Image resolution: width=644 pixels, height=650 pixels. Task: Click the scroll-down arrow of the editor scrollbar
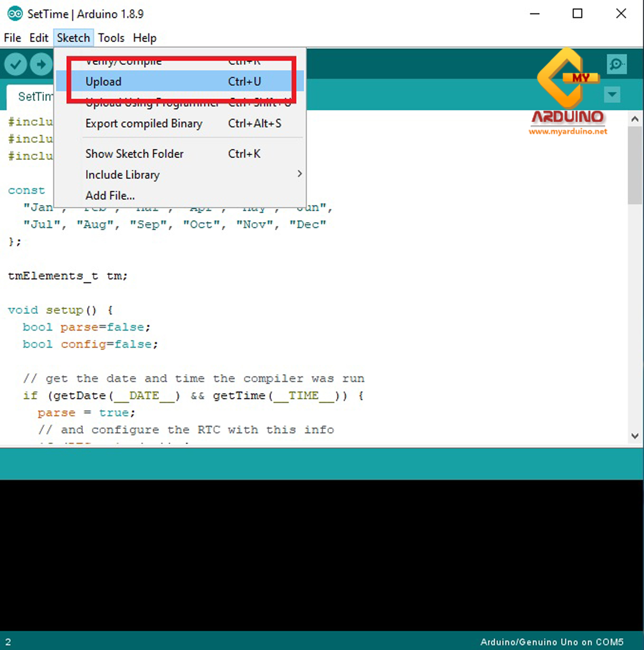point(635,436)
